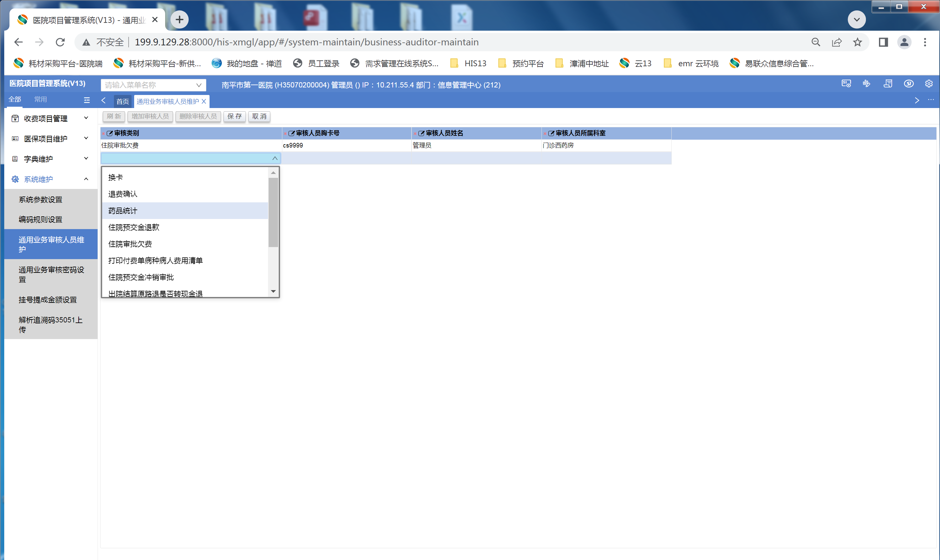Open the settings gear in blue header
Viewport: 940px width, 560px height.
click(929, 84)
